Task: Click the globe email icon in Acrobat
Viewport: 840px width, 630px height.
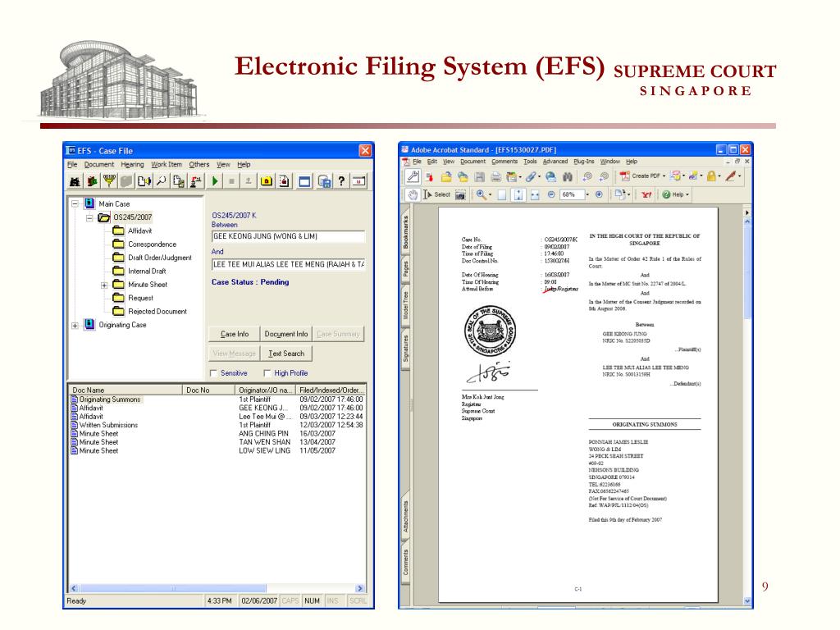Action: pos(550,176)
